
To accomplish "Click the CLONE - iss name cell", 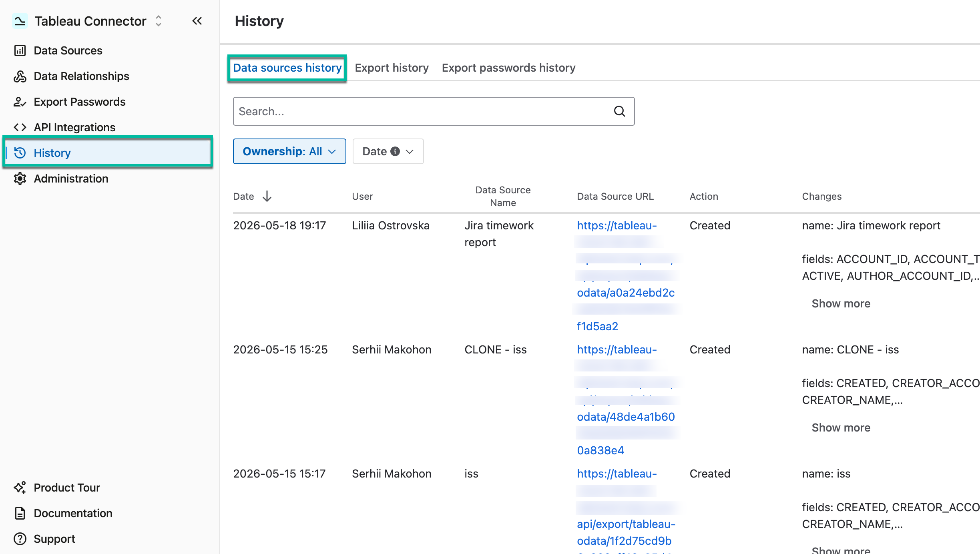I will pos(496,349).
